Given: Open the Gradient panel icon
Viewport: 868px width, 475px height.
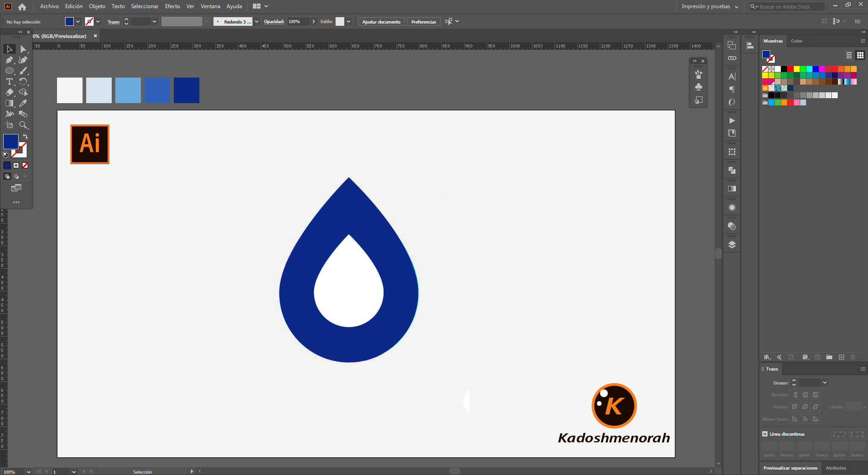Looking at the screenshot, I should (732, 189).
